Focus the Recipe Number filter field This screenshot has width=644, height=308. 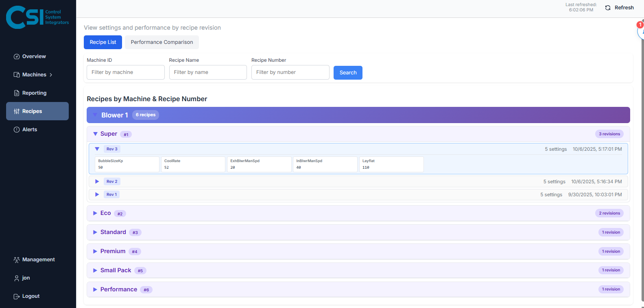pos(290,72)
